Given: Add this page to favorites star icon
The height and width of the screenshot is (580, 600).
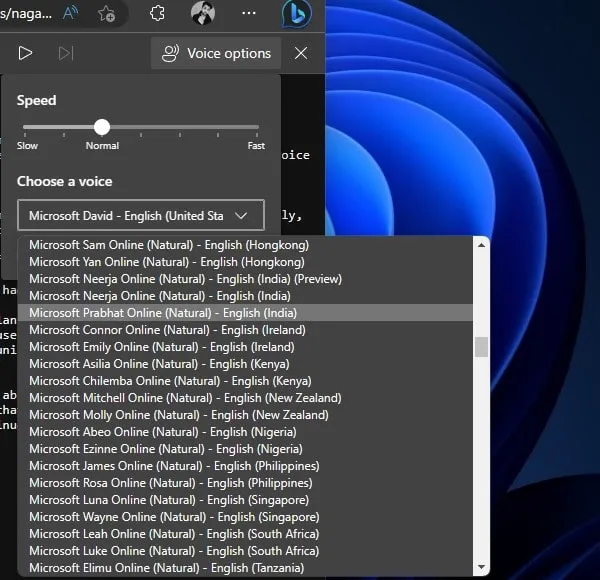Looking at the screenshot, I should 106,14.
